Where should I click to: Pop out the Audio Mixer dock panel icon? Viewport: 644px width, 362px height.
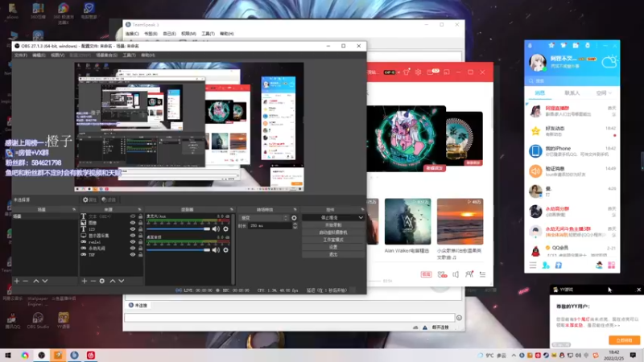point(232,210)
